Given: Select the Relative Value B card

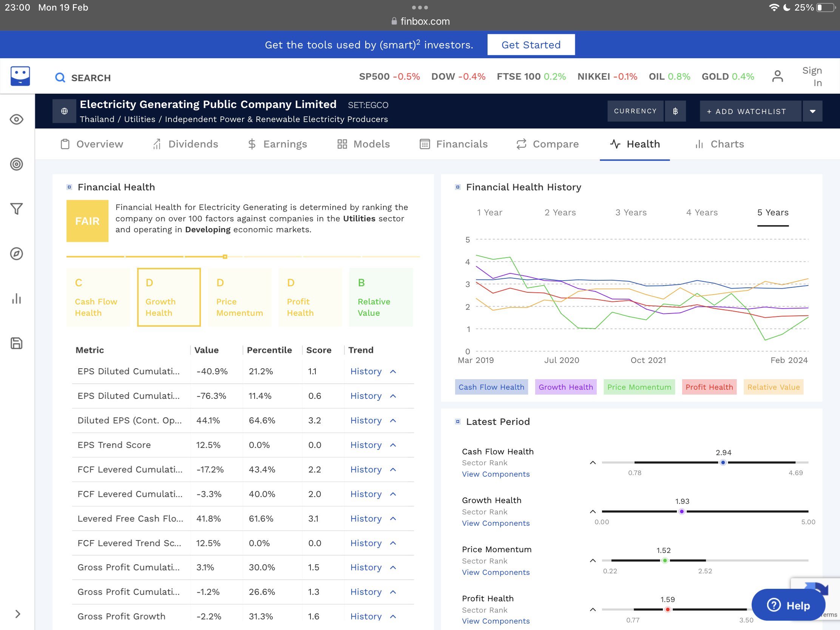Looking at the screenshot, I should (381, 297).
